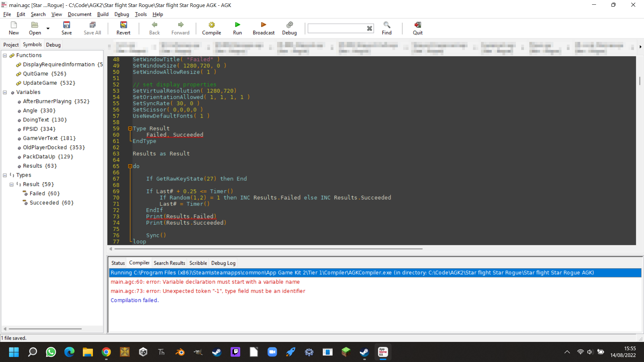Viewport: 644px width, 362px height.
Task: Select Failed {60} type field
Action: tap(41, 193)
